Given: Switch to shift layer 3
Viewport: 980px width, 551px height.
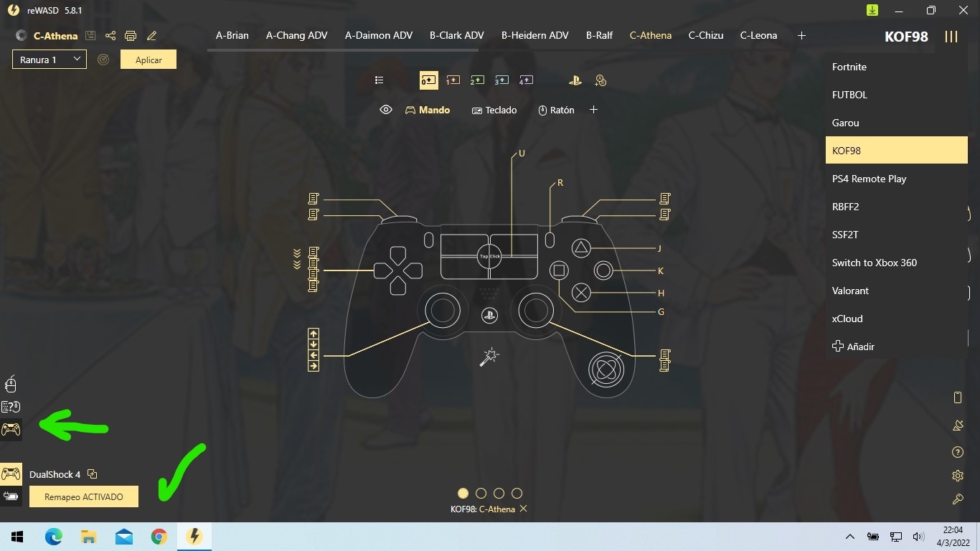Looking at the screenshot, I should (501, 80).
